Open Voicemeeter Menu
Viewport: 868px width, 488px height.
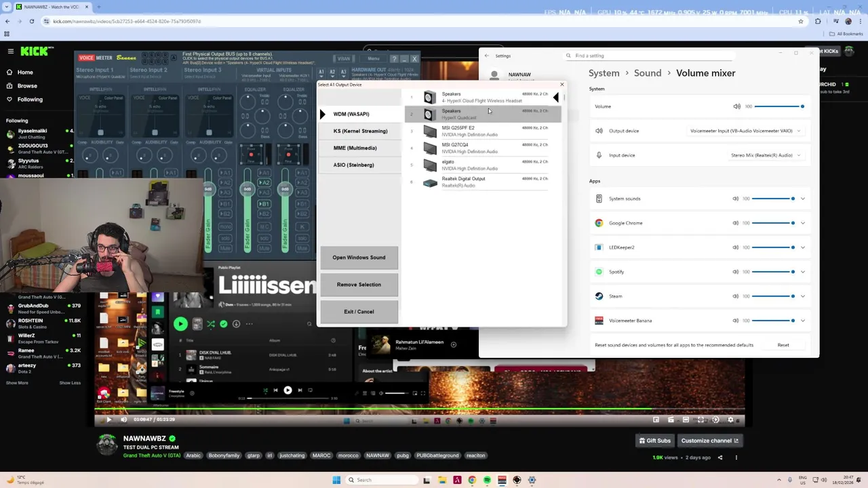[374, 59]
